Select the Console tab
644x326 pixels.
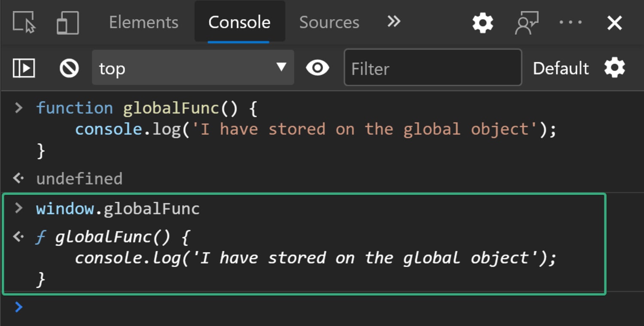[x=239, y=22]
